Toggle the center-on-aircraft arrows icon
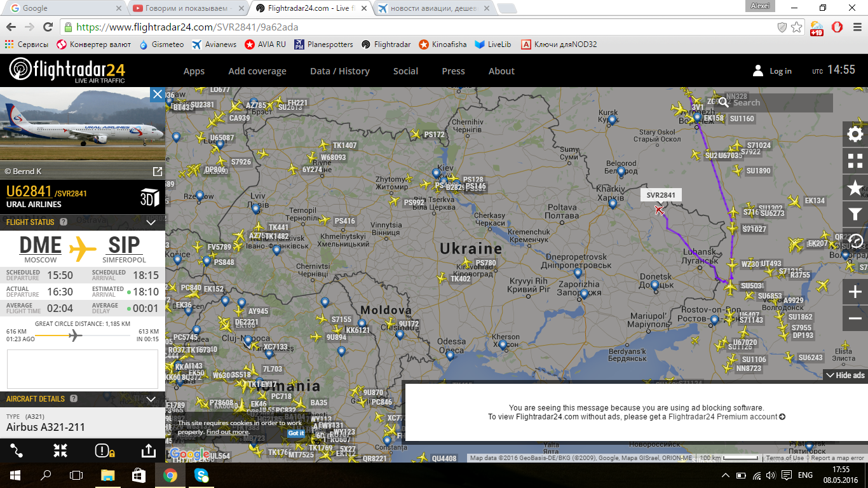Screen dimensions: 868x488 60,451
